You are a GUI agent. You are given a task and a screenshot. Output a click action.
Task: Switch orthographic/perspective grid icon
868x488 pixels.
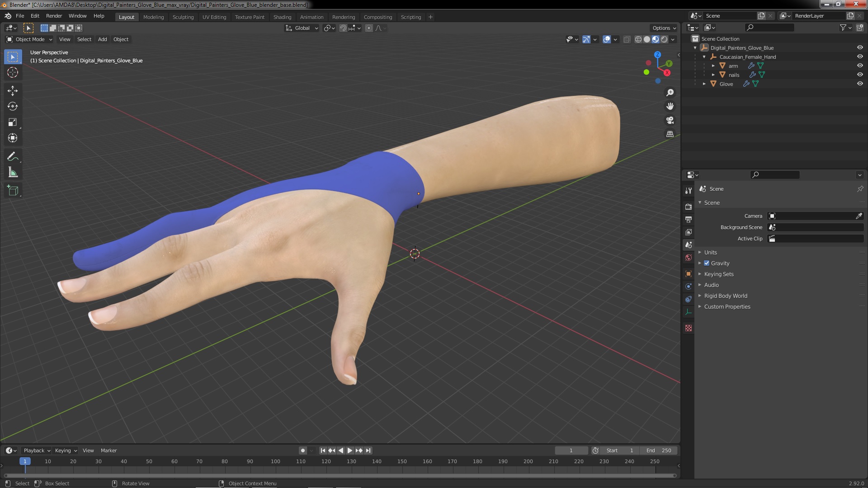(670, 134)
